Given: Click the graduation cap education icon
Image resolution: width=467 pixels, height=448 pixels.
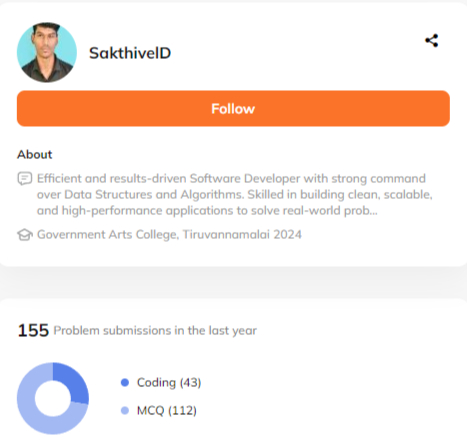Looking at the screenshot, I should coord(25,235).
